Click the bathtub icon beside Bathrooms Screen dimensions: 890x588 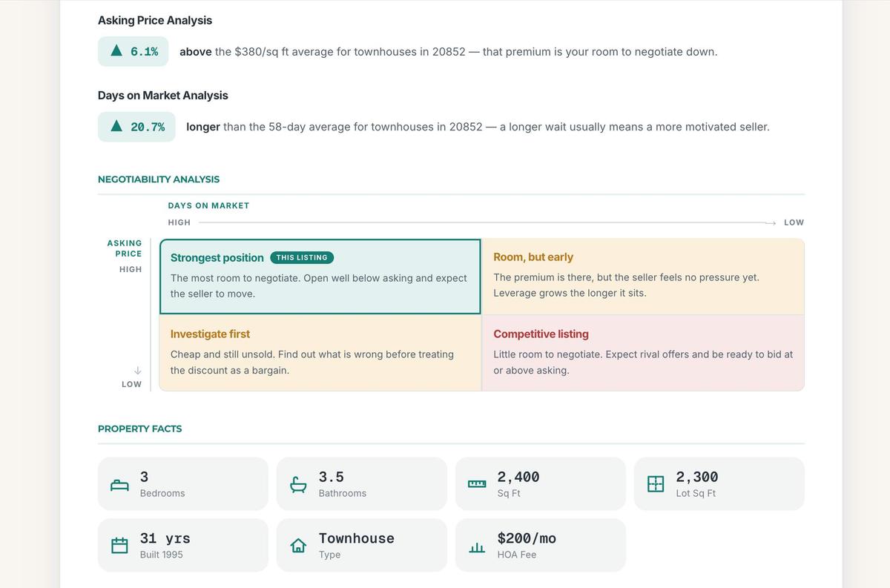pyautogui.click(x=298, y=485)
